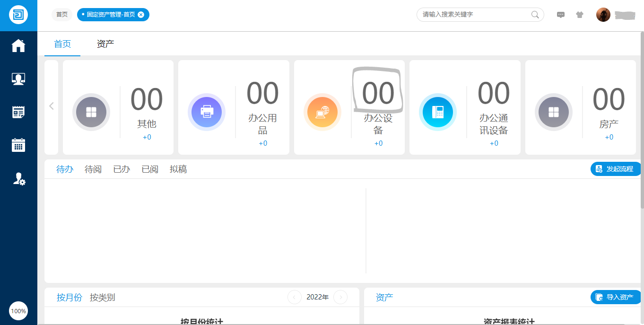The width and height of the screenshot is (644, 325).
Task: Open the user settings sidebar icon
Action: 18,178
